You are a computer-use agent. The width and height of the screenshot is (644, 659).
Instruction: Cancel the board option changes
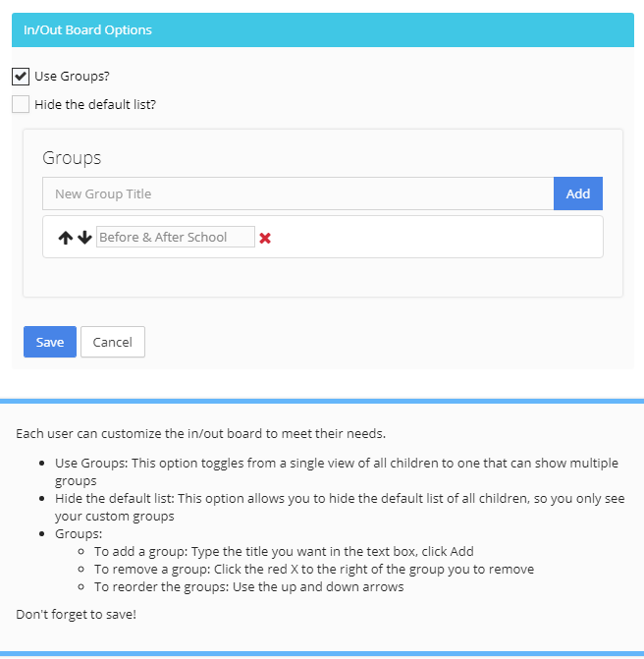113,342
